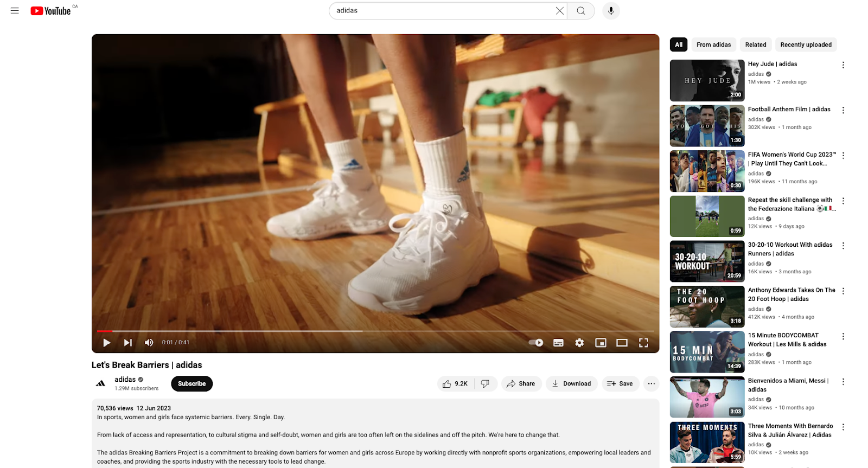This screenshot has height=468, width=868.
Task: Select the From adidas chip
Action: pyautogui.click(x=713, y=44)
